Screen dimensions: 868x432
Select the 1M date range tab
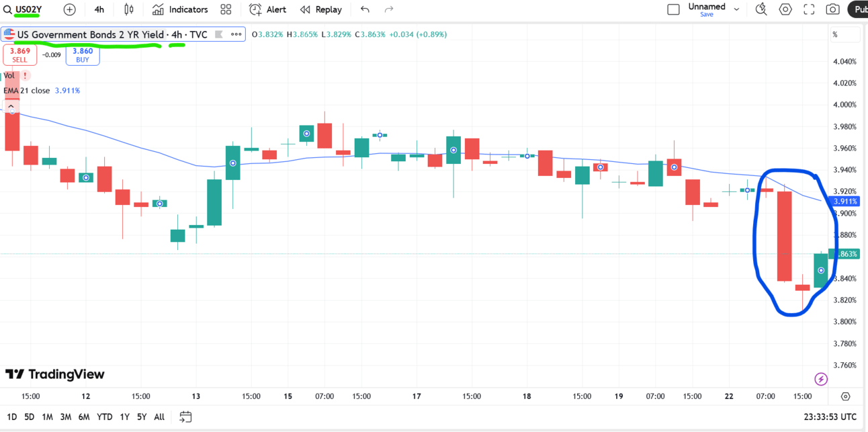[x=47, y=417]
